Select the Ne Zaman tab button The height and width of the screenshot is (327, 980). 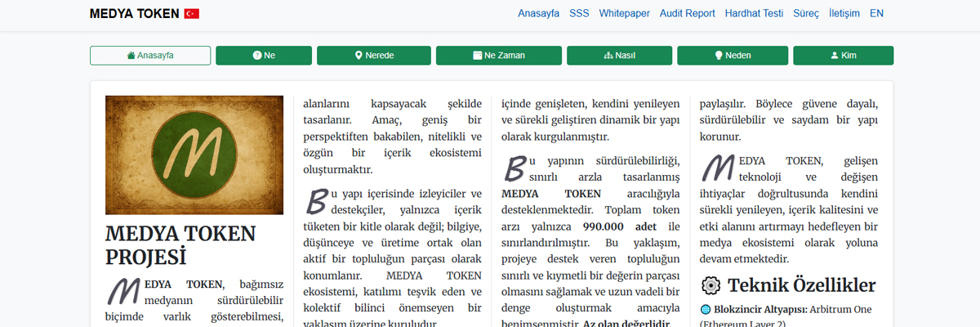click(x=499, y=56)
